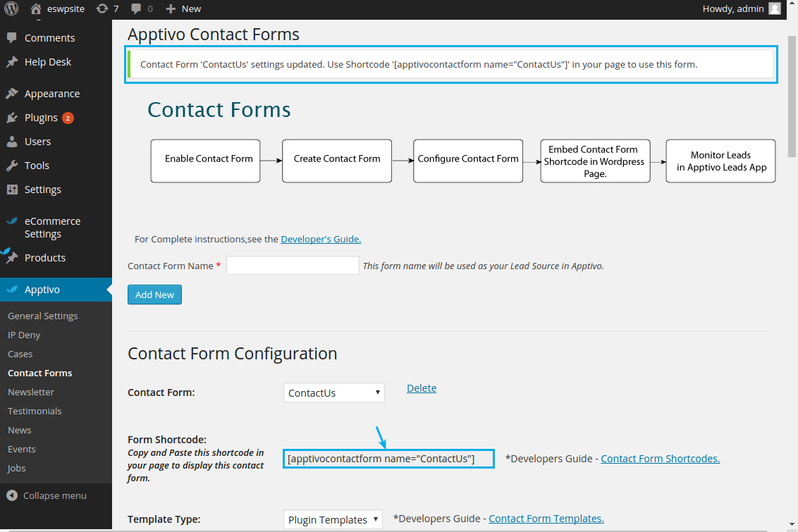This screenshot has height=532, width=798.
Task: Click the home icon beside eswpsite
Action: (36, 8)
